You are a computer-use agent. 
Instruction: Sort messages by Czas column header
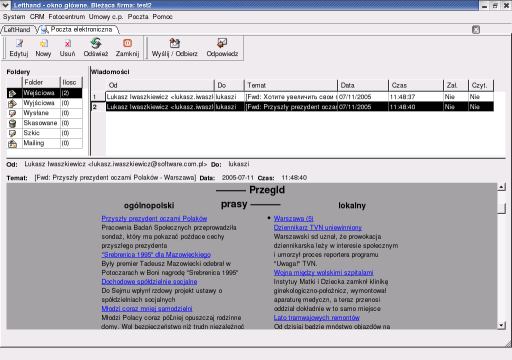[x=416, y=85]
